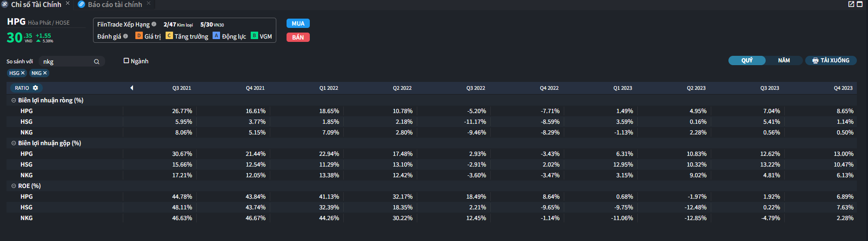Click the left arrow to scroll quarters back
Image resolution: width=868 pixels, height=241 pixels.
coord(132,88)
